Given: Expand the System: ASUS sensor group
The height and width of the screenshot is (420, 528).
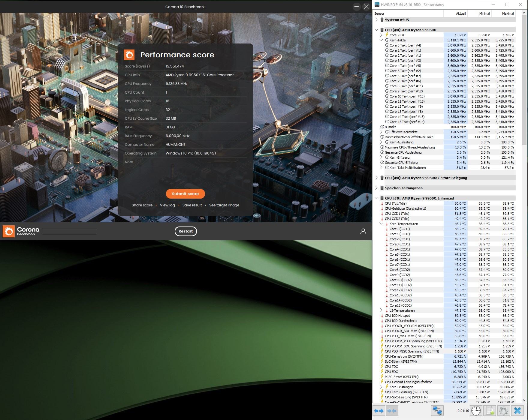Looking at the screenshot, I should pyautogui.click(x=376, y=20).
